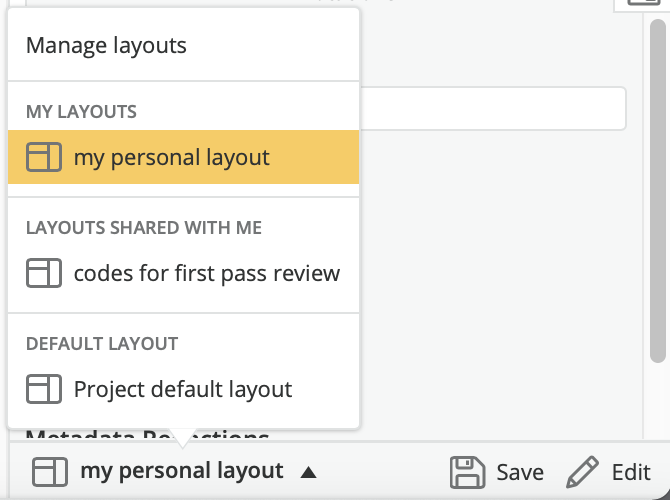Click the 'LAYOUTS SHARED WITH ME' header

click(144, 228)
